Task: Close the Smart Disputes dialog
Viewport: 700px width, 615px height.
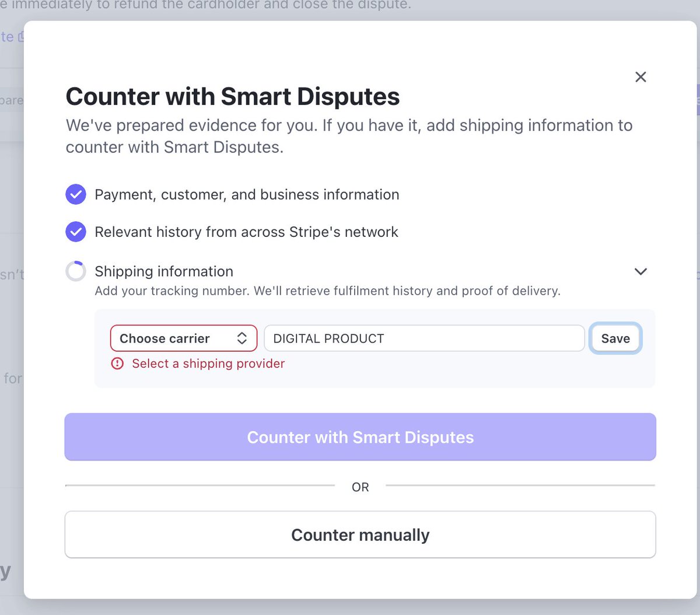Action: [640, 77]
